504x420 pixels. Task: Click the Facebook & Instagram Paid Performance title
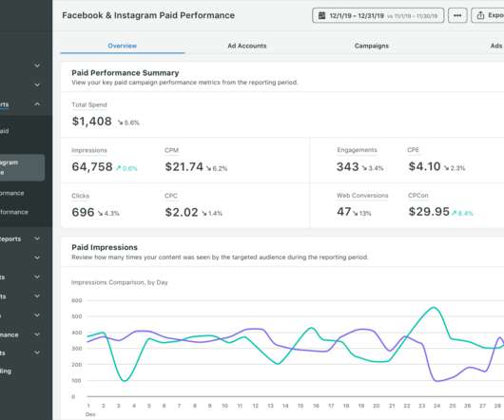pyautogui.click(x=148, y=15)
